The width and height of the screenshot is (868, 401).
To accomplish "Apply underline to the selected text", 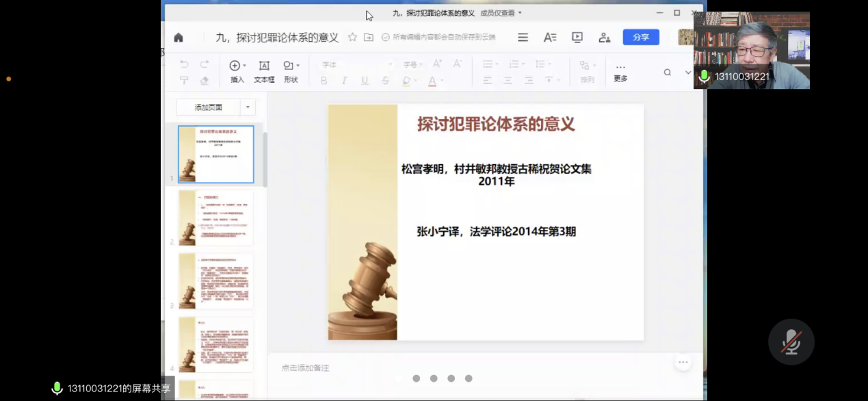I will [x=365, y=80].
